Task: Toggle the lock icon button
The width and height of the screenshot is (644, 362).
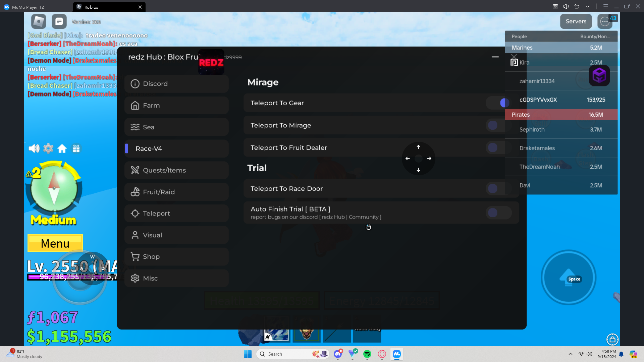Action: [612, 340]
